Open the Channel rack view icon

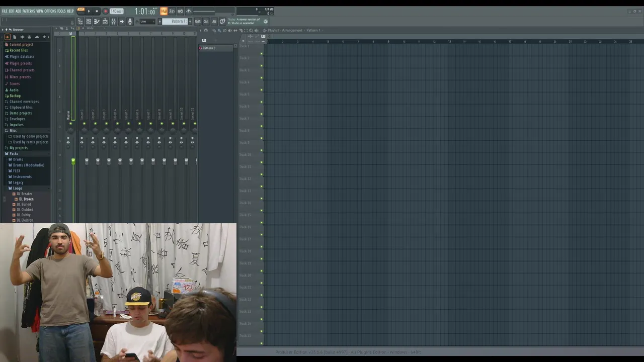point(89,22)
